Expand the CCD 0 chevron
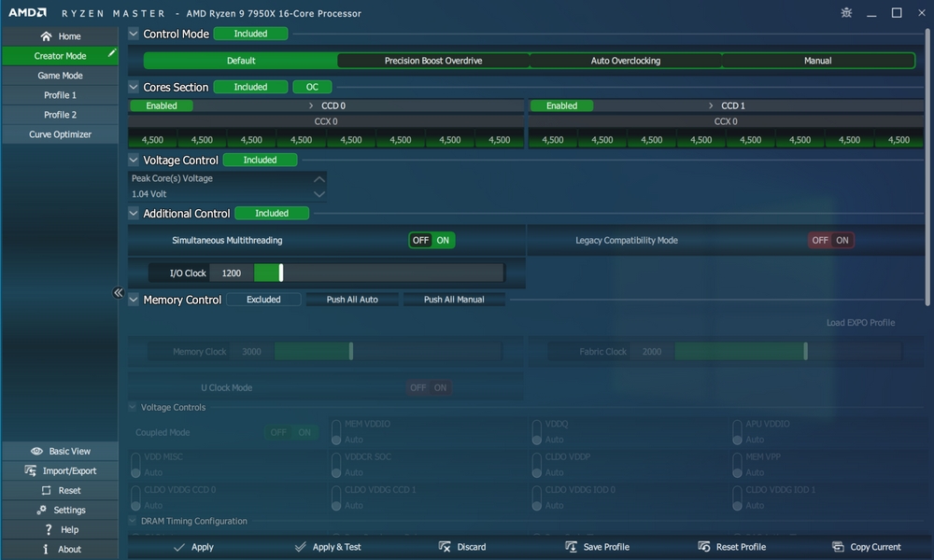Viewport: 934px width, 560px height. [x=311, y=105]
